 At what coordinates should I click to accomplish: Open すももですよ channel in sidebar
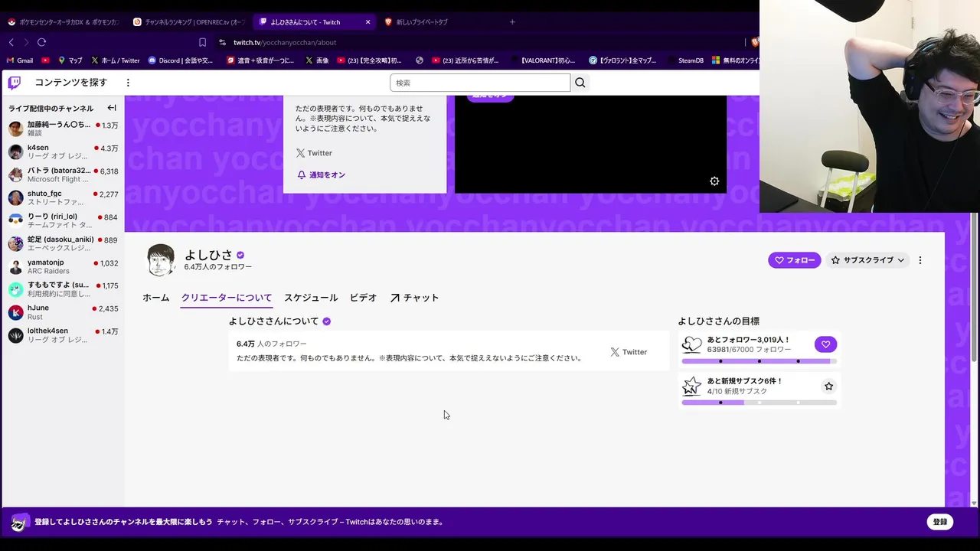(x=63, y=289)
